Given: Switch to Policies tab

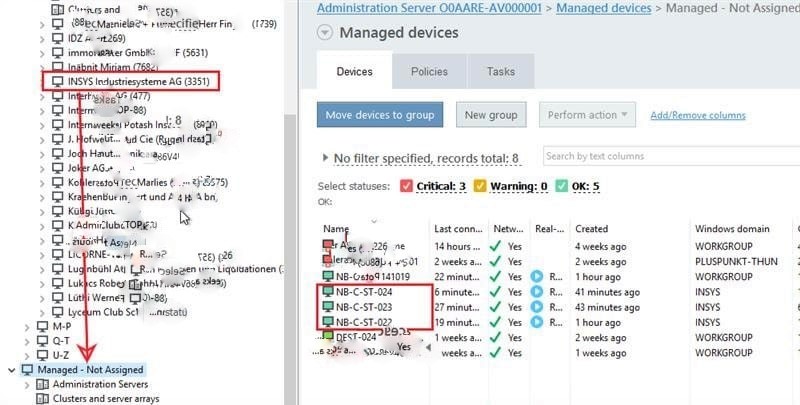Looking at the screenshot, I should pyautogui.click(x=429, y=71).
